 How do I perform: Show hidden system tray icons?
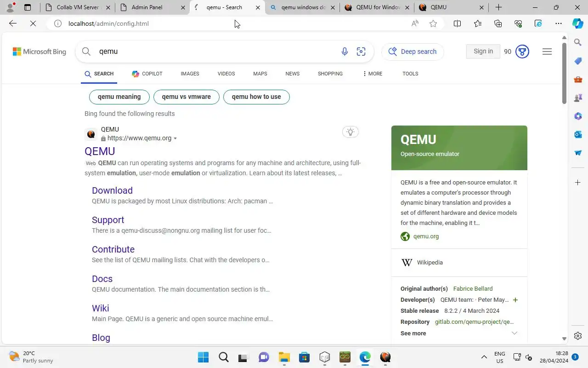pyautogui.click(x=484, y=357)
